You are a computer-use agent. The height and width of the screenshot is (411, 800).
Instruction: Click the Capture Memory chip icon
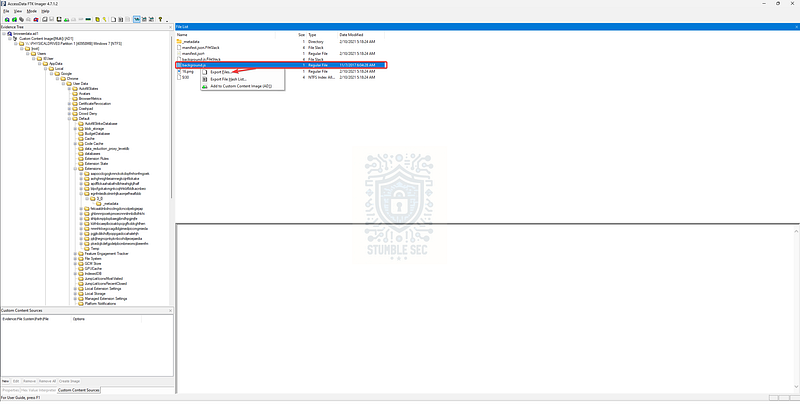coord(88,19)
